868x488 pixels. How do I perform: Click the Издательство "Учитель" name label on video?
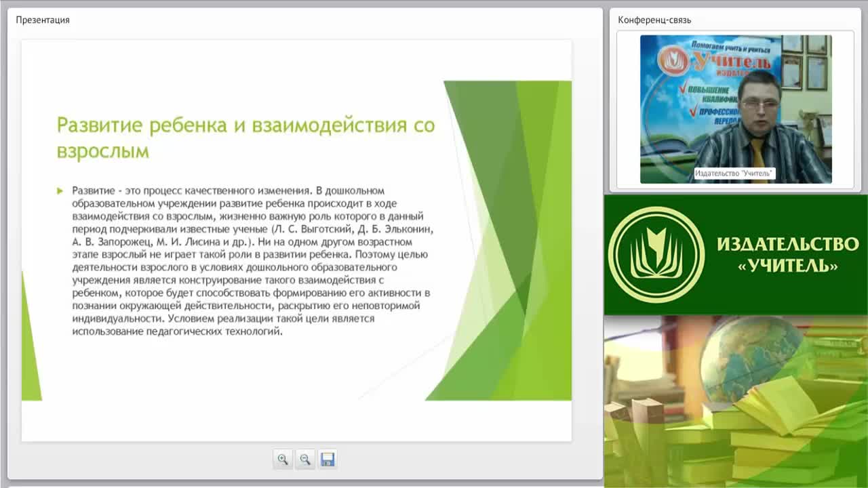(734, 174)
